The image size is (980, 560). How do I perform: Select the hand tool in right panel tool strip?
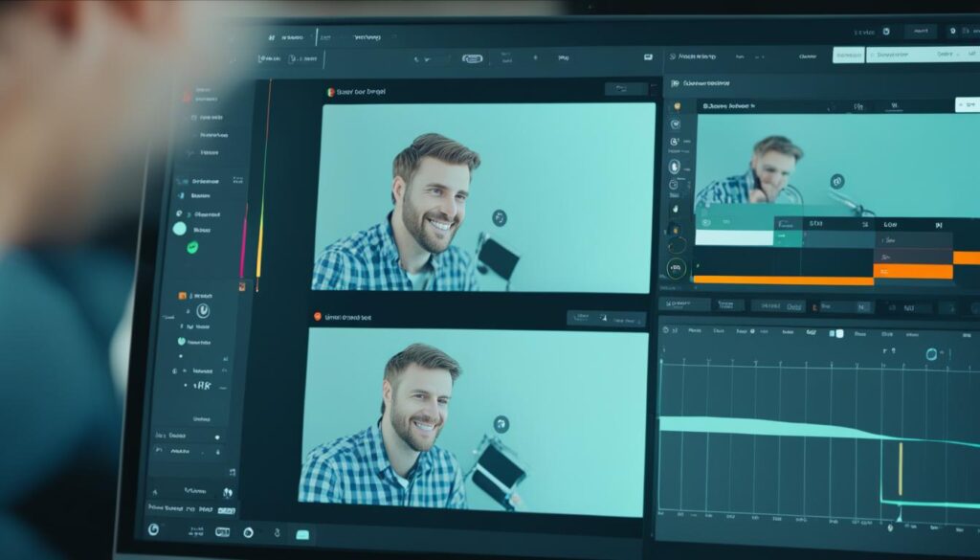pyautogui.click(x=675, y=208)
